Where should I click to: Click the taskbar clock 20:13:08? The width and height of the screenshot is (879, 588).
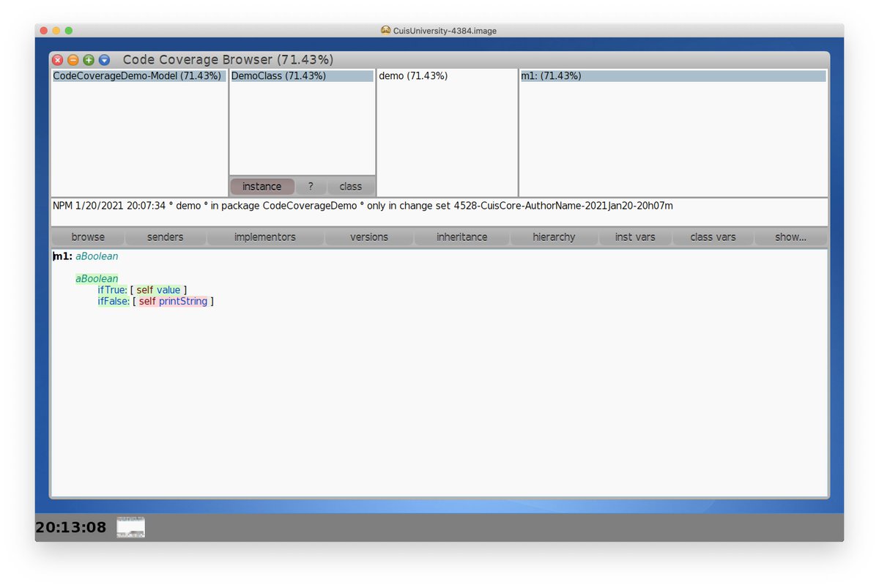(71, 527)
